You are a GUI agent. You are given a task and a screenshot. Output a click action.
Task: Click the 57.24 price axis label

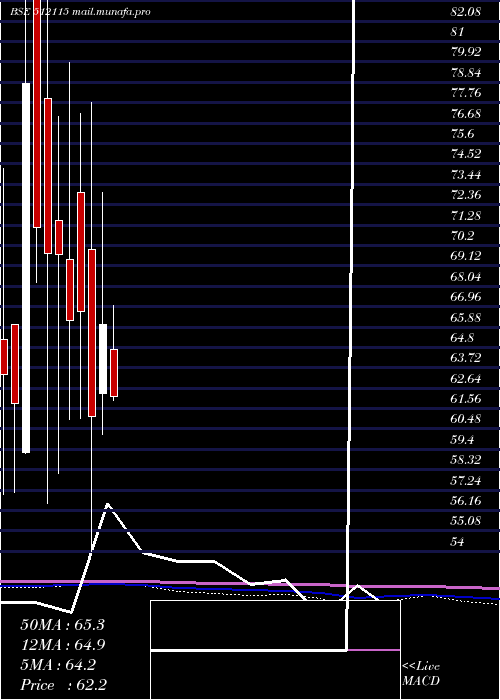point(466,481)
